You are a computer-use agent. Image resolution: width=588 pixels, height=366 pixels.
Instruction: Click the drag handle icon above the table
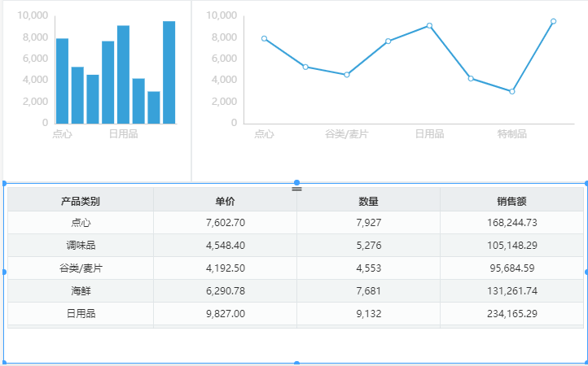click(296, 189)
